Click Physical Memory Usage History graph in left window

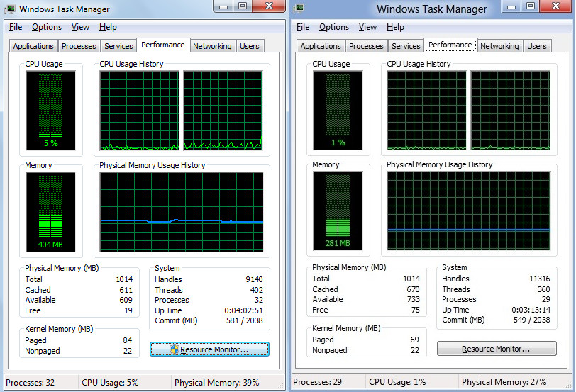click(182, 212)
